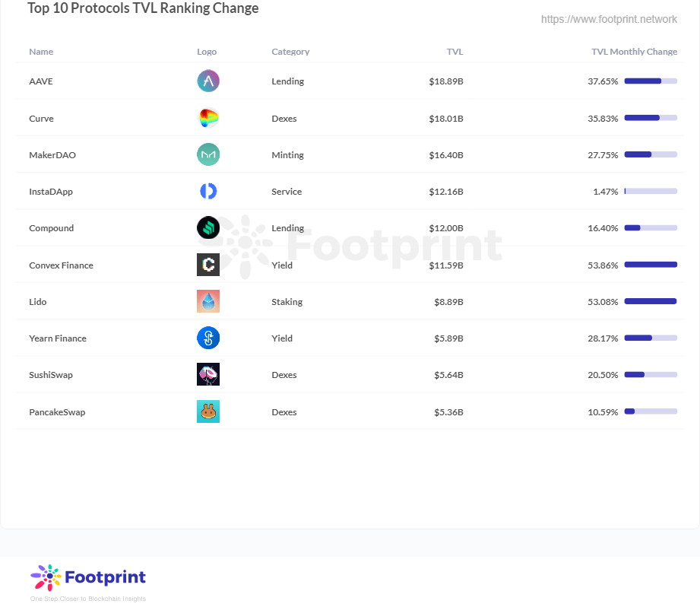Click the PancakeSwap bunny logo

(207, 411)
